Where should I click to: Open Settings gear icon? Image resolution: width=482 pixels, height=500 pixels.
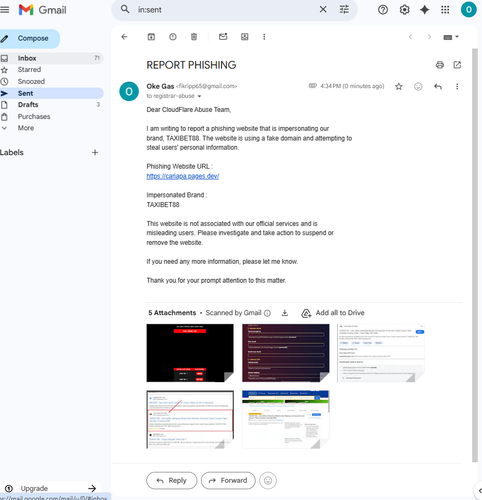[x=404, y=10]
